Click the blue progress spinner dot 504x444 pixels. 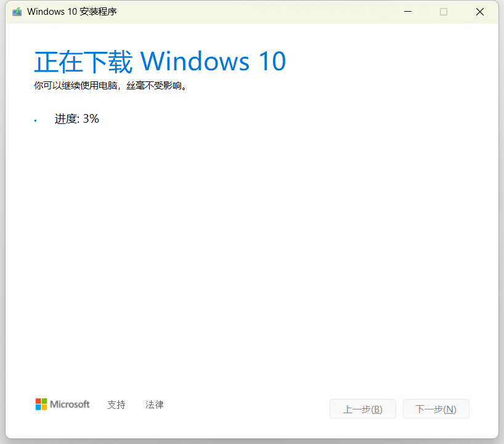[36, 121]
